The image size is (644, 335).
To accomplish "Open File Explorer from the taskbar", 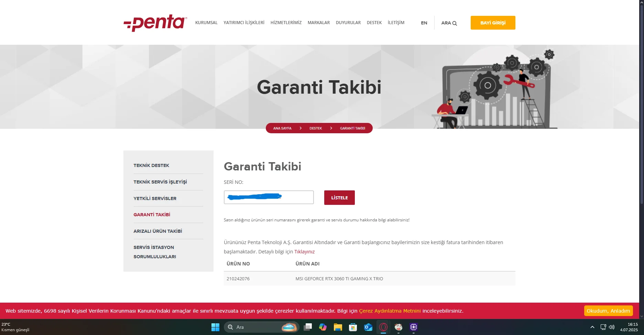I will click(338, 327).
